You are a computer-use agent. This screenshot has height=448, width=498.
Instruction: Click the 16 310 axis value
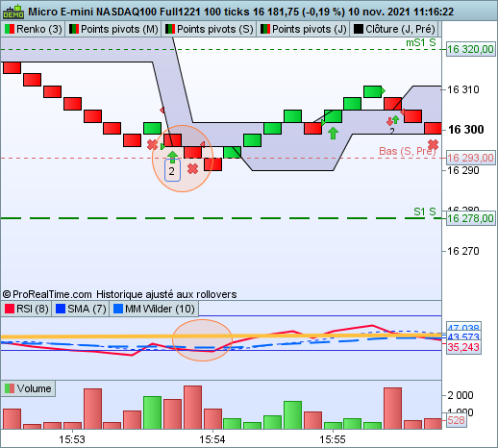463,89
